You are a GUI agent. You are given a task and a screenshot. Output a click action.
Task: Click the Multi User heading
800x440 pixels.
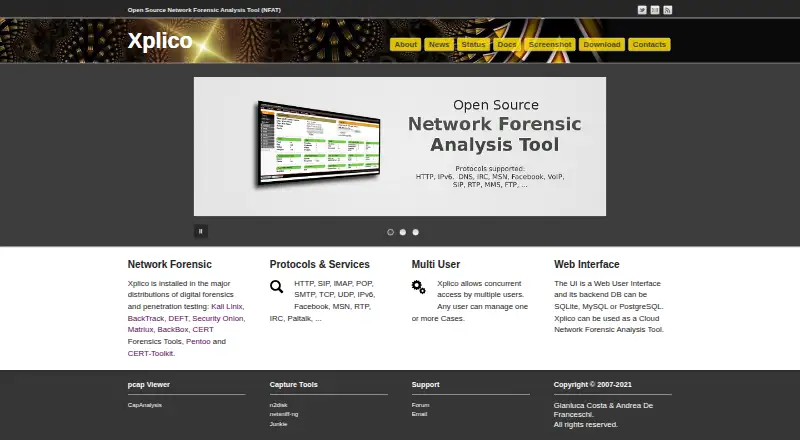pyautogui.click(x=436, y=264)
